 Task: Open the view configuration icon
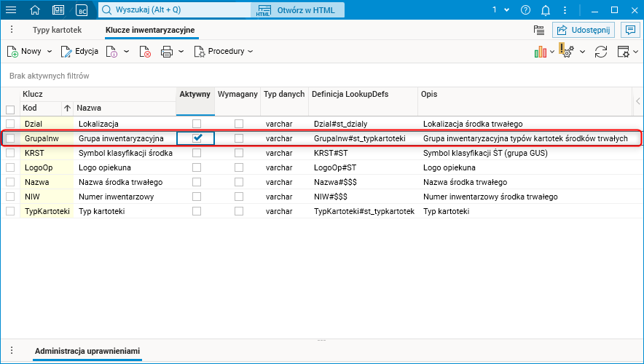point(623,52)
